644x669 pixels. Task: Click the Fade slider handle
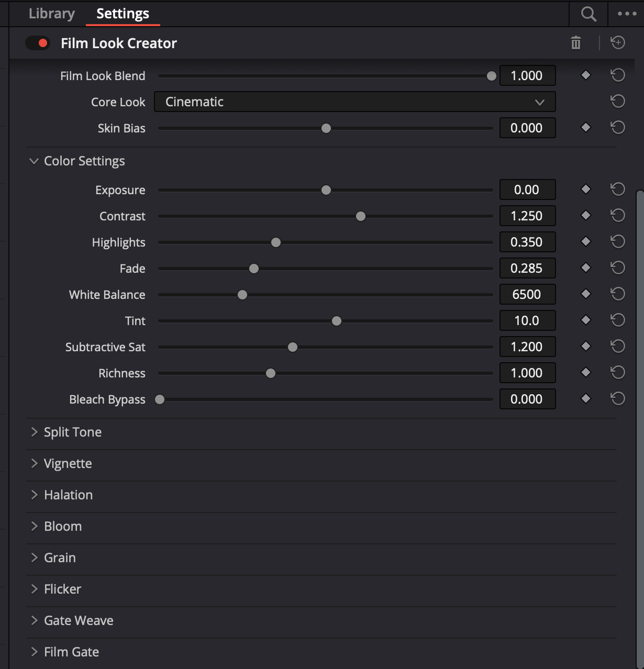coord(254,269)
